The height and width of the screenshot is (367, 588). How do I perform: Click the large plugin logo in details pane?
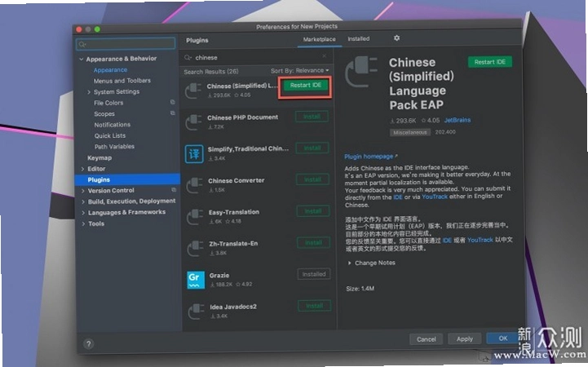point(361,72)
